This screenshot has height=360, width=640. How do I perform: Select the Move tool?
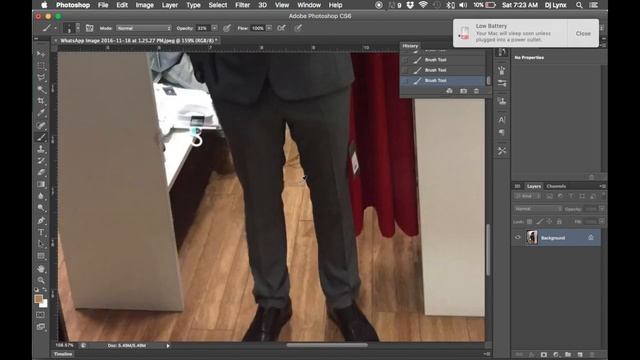click(41, 54)
